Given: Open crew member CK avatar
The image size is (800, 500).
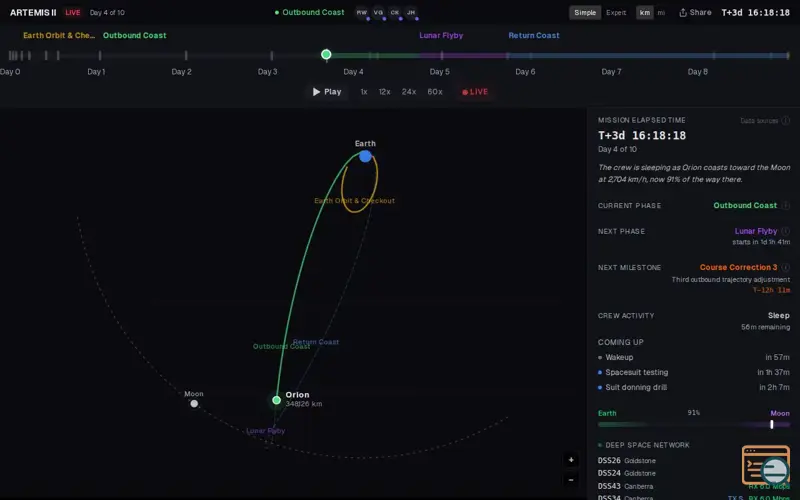Looking at the screenshot, I should [x=394, y=13].
